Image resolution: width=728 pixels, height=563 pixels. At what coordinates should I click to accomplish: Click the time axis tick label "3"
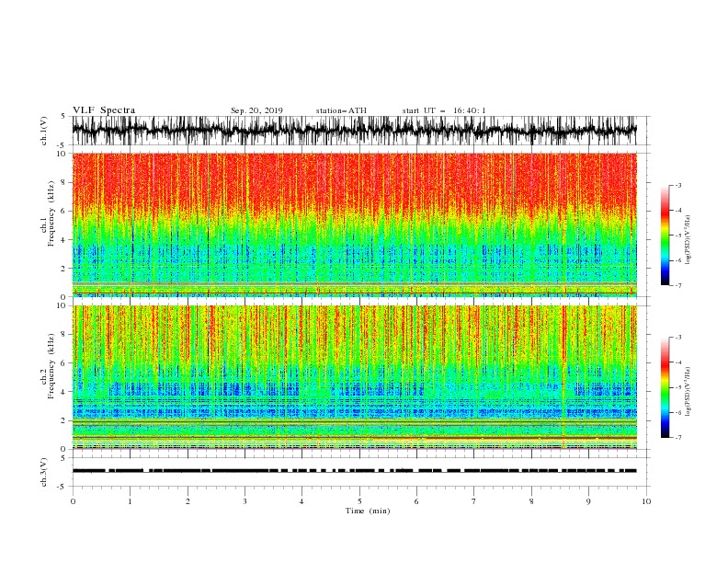245,501
